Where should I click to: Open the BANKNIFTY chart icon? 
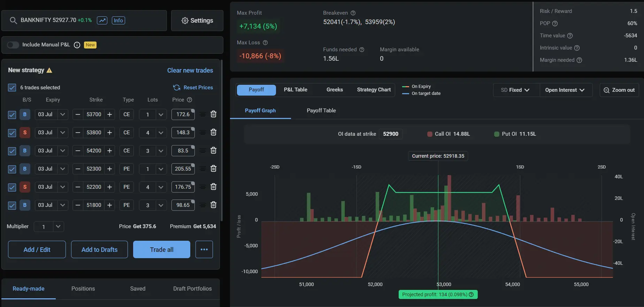click(x=102, y=20)
